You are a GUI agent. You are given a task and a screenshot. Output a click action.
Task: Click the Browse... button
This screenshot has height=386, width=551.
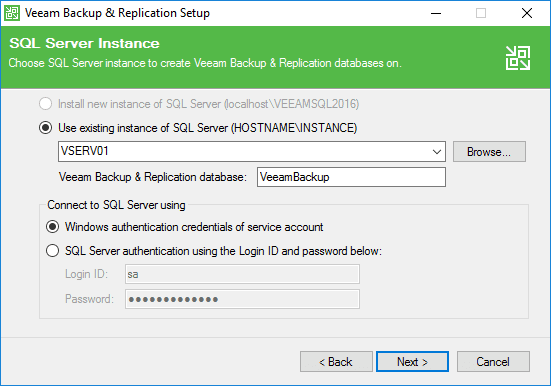click(x=489, y=152)
